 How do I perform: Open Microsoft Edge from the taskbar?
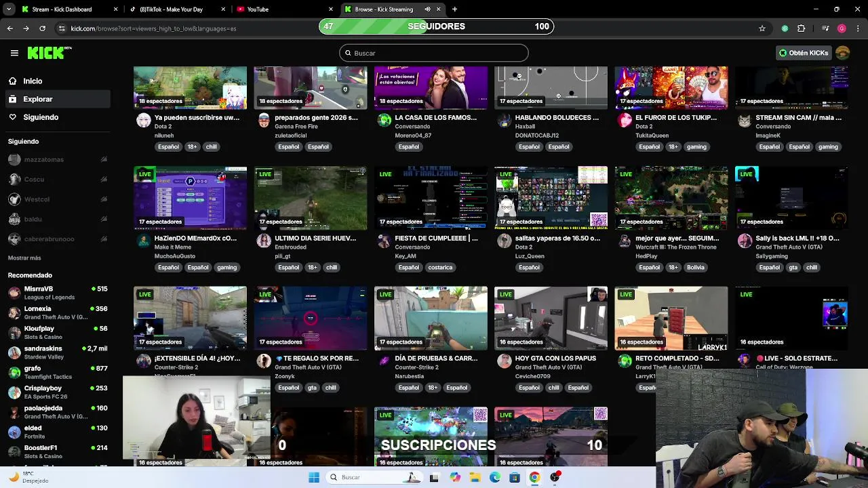[x=495, y=477]
